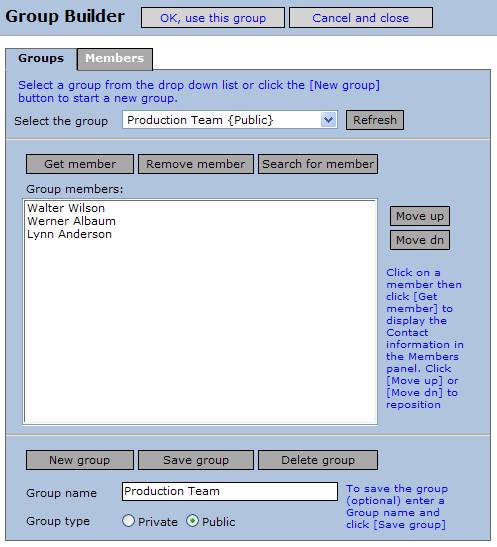
Task: Click OK, use this group button
Action: (x=213, y=17)
